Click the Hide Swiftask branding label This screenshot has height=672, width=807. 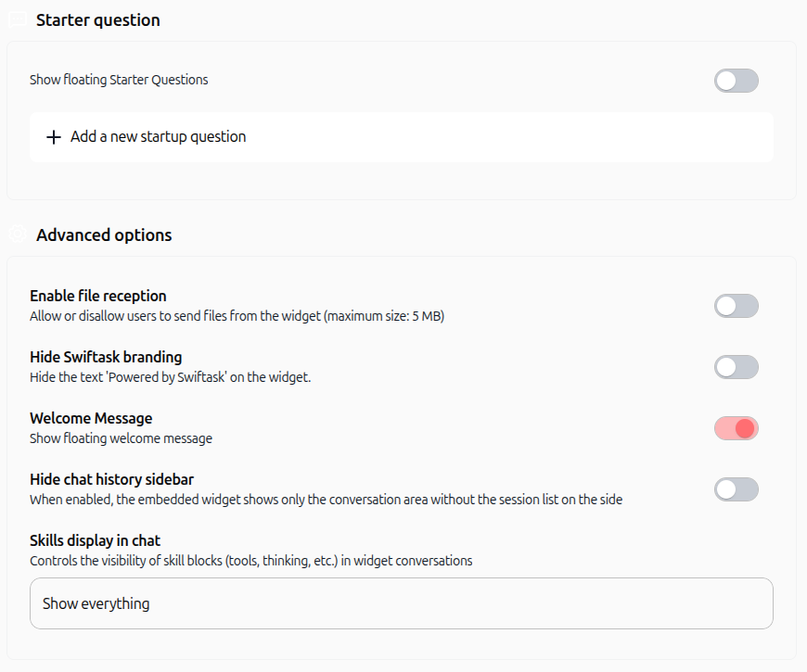tap(106, 357)
